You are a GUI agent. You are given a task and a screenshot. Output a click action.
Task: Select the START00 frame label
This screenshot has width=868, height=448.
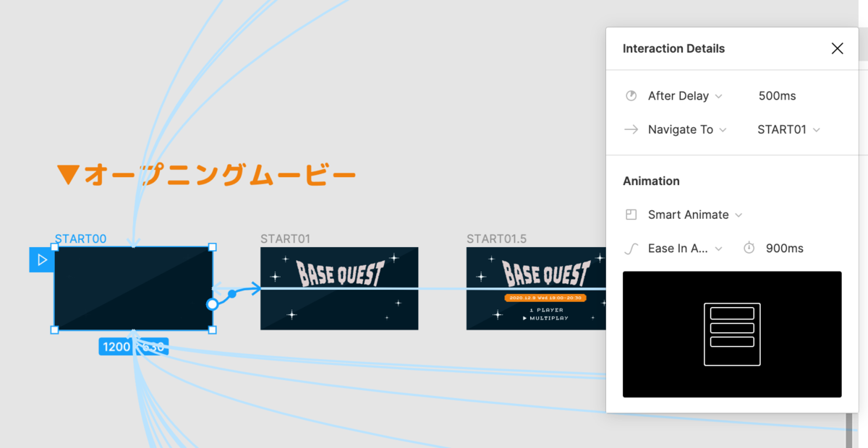pos(80,238)
